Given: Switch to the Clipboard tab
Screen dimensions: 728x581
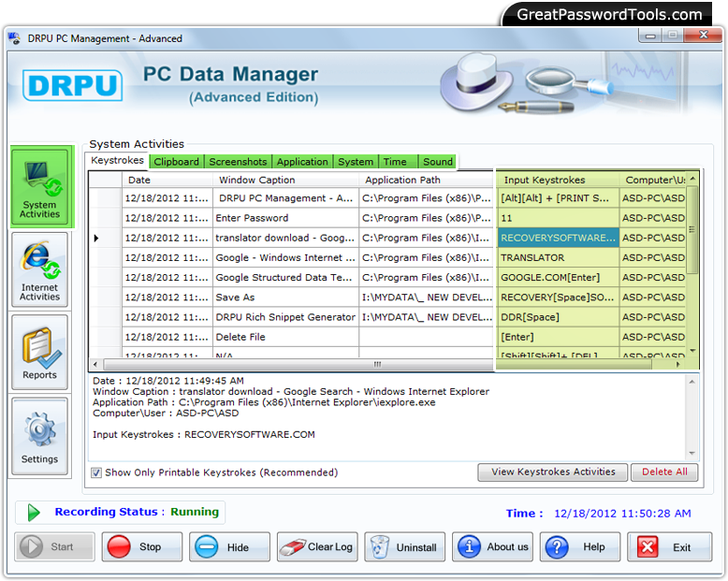Looking at the screenshot, I should [177, 162].
